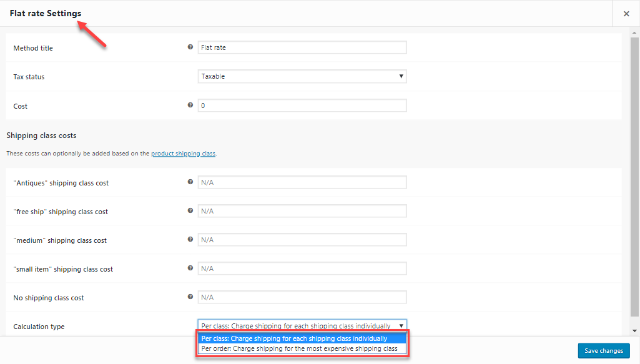This screenshot has height=364, width=640.
Task: Click the scrollbar down arrow
Action: [634, 331]
